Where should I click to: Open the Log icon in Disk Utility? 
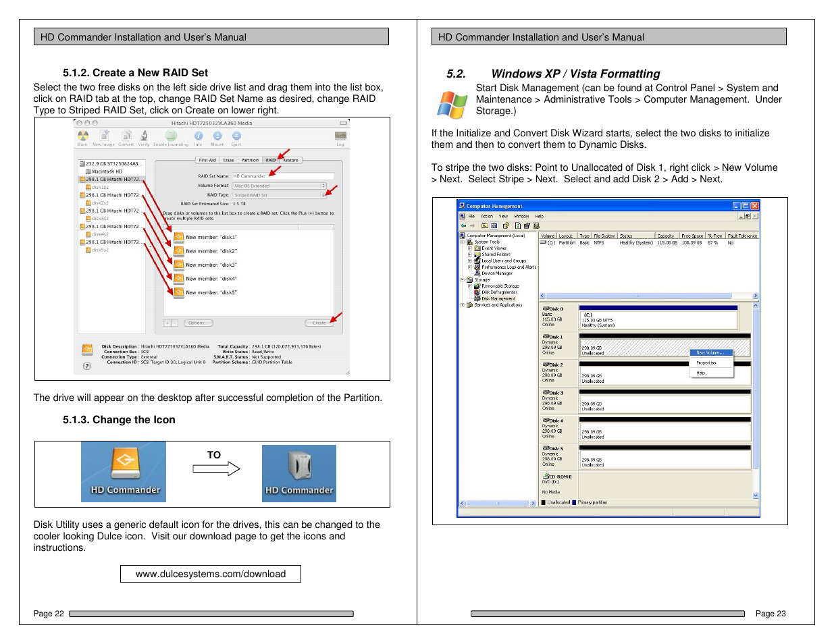340,136
